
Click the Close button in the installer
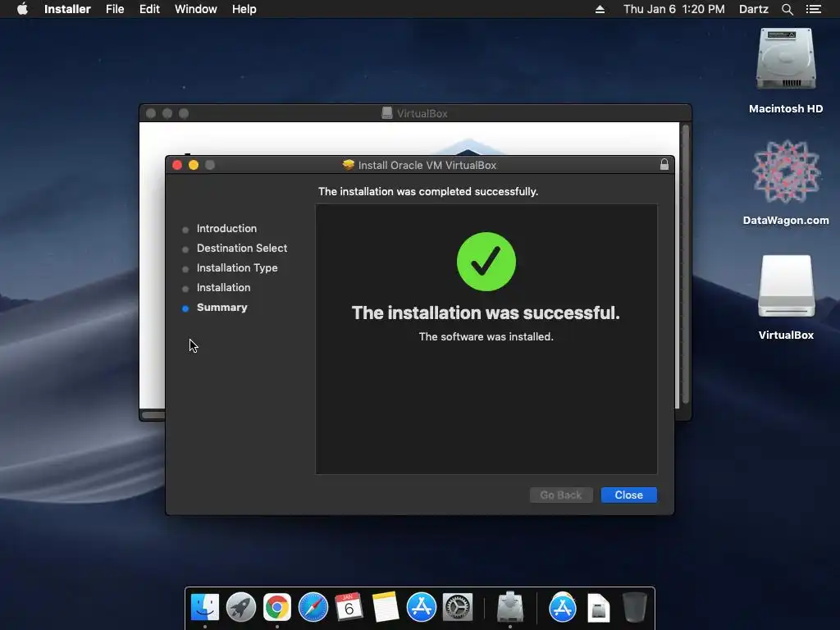[x=628, y=495]
